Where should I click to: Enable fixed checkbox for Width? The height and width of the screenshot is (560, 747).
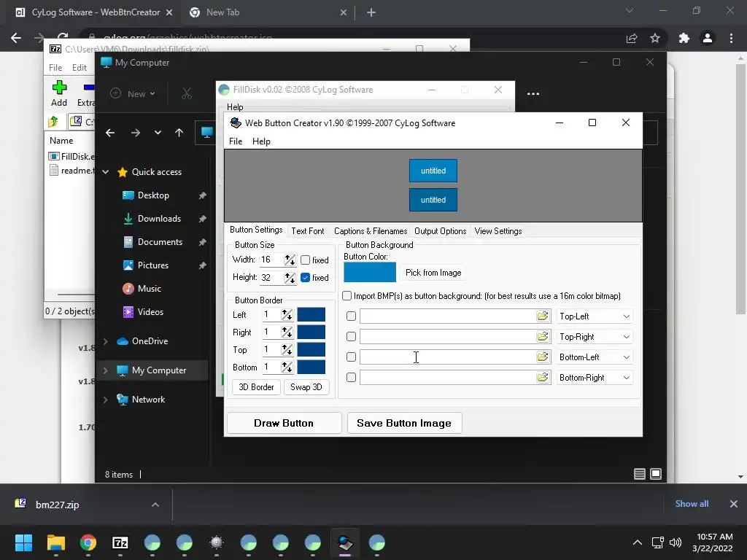(x=306, y=260)
